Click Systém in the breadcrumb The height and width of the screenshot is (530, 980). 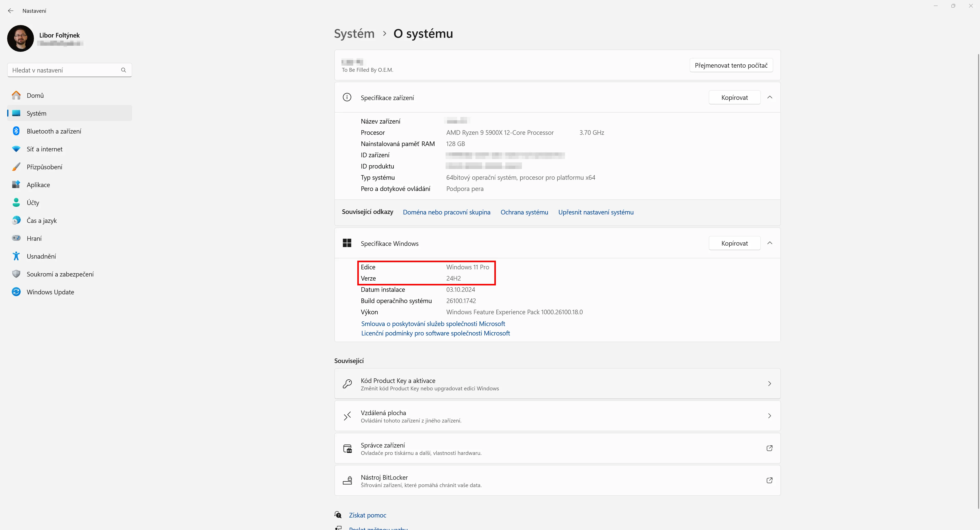354,33
